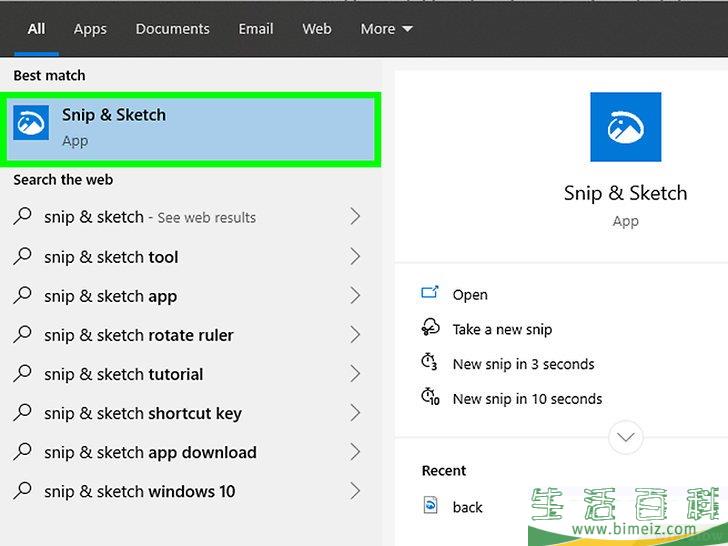
Task: Click the large Snip & Sketch app tile icon
Action: tap(625, 127)
